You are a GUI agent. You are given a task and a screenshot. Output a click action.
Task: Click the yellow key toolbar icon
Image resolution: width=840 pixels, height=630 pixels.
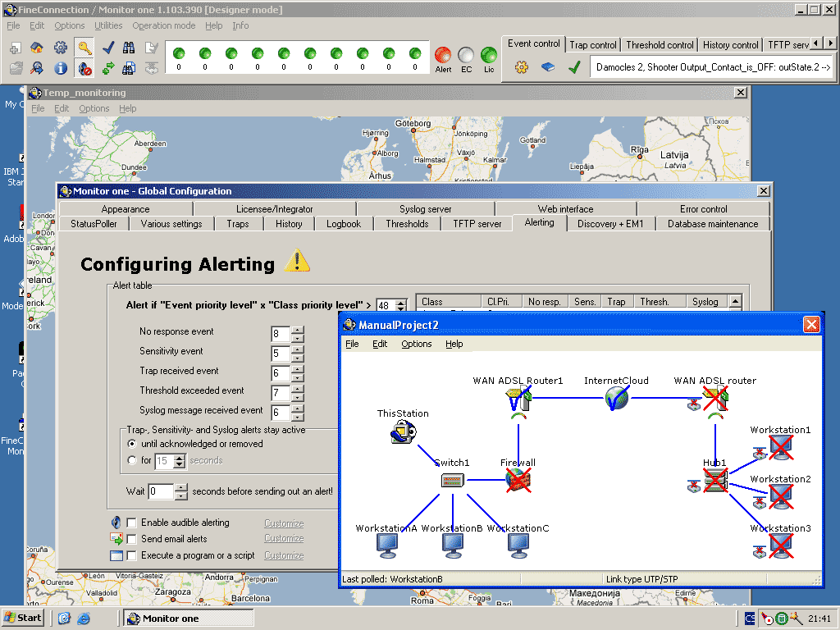pos(84,48)
